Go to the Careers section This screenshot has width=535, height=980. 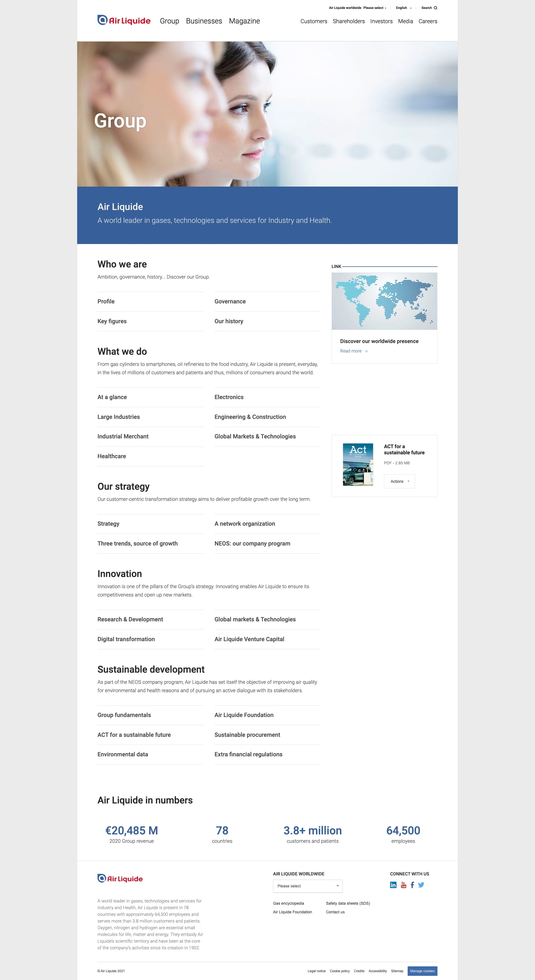428,21
